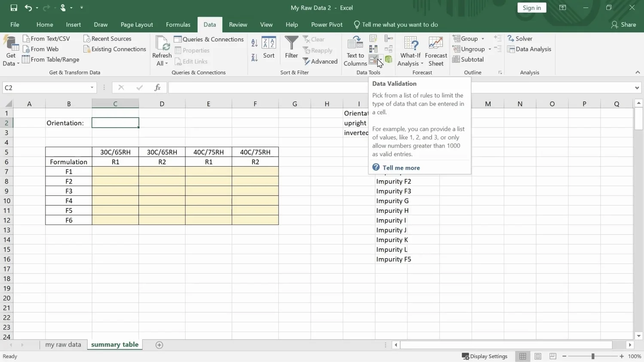
Task: Expand the Group dropdown arrow
Action: click(482, 38)
